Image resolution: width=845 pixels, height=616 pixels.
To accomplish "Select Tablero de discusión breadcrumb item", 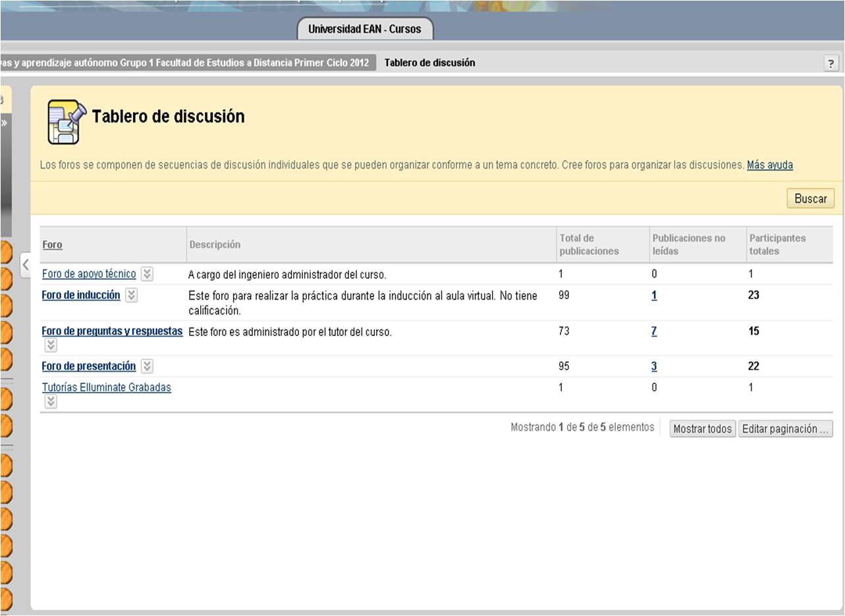I will coord(429,63).
